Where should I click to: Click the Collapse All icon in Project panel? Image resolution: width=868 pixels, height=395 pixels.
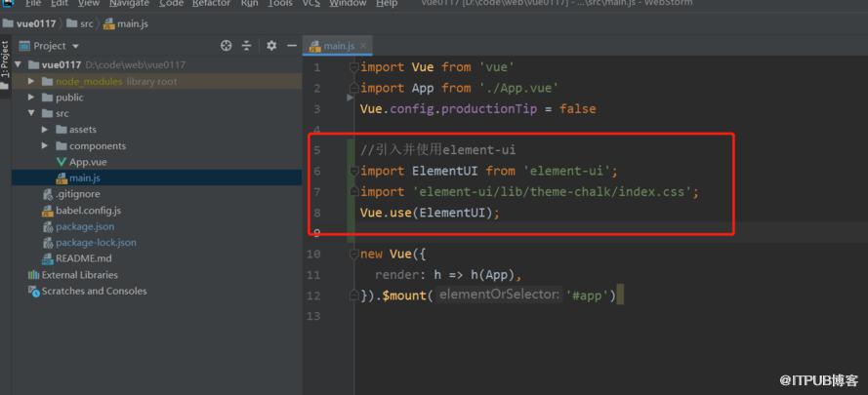point(247,46)
